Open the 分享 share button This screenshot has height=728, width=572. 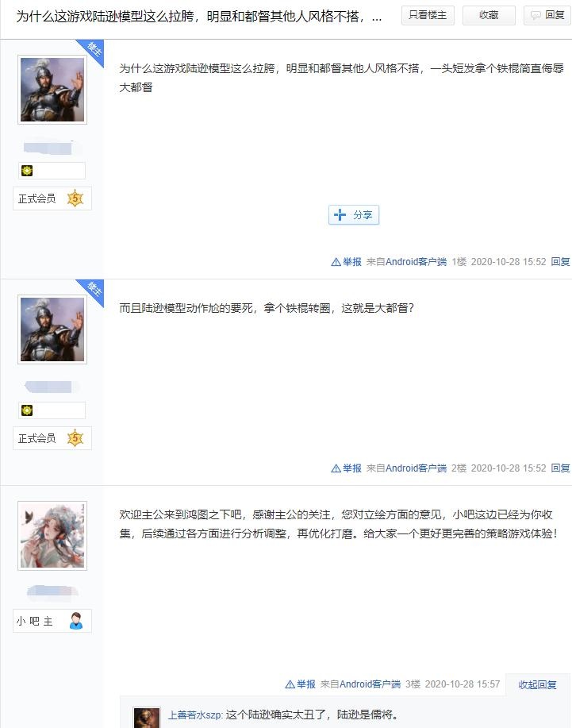tap(354, 215)
